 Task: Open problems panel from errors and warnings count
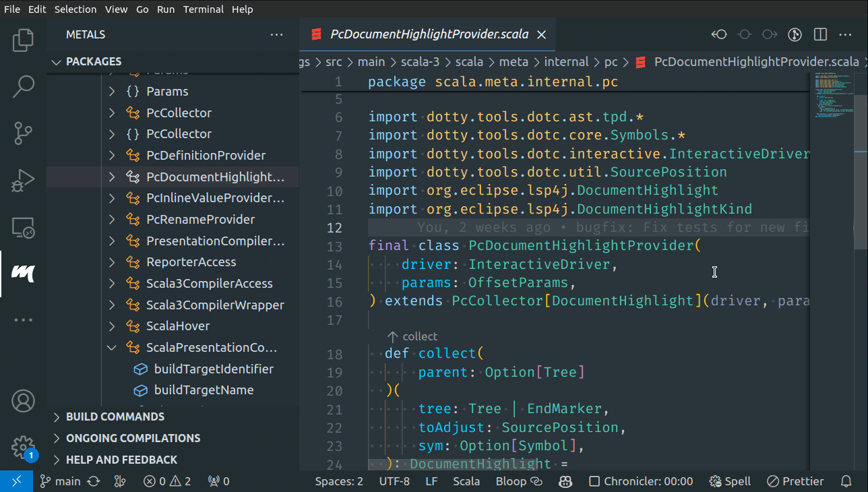click(x=167, y=481)
